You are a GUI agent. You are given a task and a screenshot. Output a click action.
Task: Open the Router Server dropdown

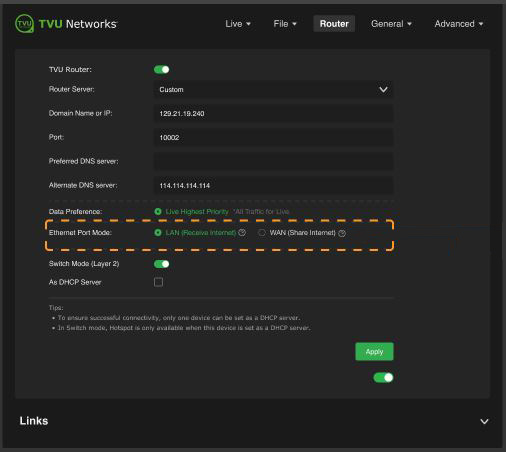[273, 89]
